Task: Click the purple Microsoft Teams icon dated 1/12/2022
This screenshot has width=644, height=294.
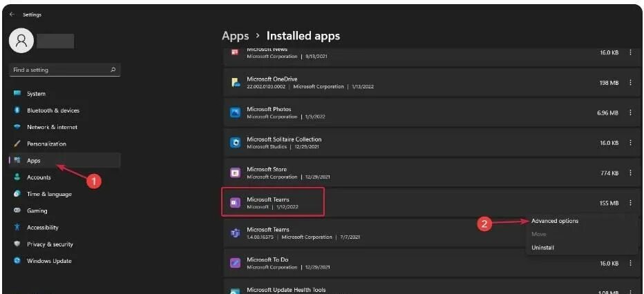Action: [x=235, y=203]
